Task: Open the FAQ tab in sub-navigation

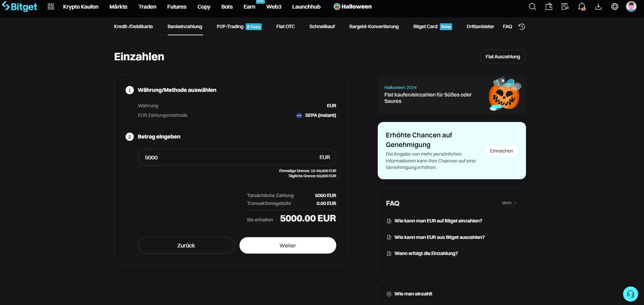Action: [x=507, y=26]
